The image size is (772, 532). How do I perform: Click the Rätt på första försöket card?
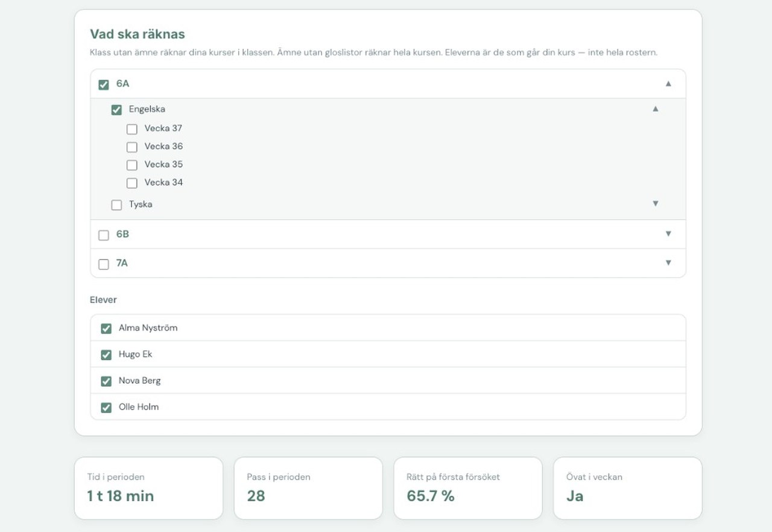[468, 488]
